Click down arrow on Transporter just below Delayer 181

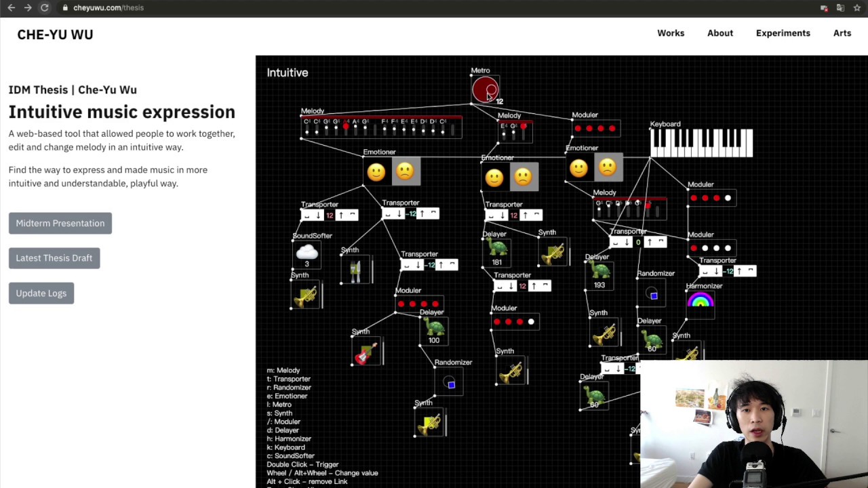[x=511, y=286]
